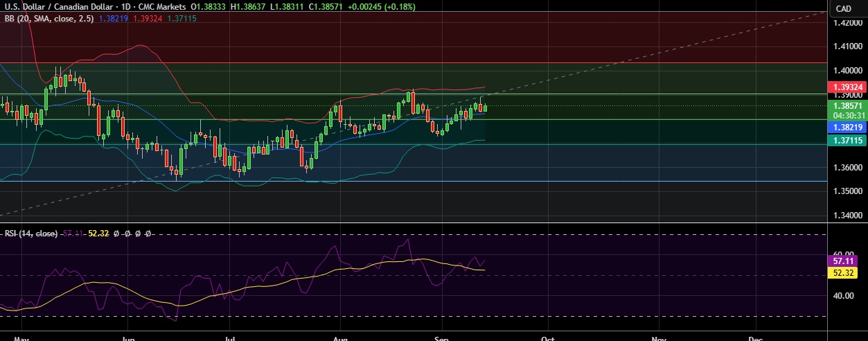Image resolution: width=868 pixels, height=341 pixels.
Task: Click the open price O1.38333 in header
Action: [x=210, y=7]
